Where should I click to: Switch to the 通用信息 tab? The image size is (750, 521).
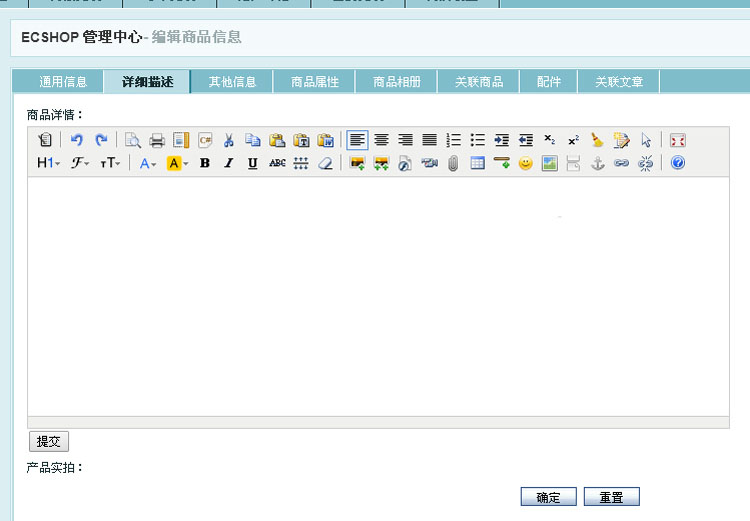pos(63,82)
